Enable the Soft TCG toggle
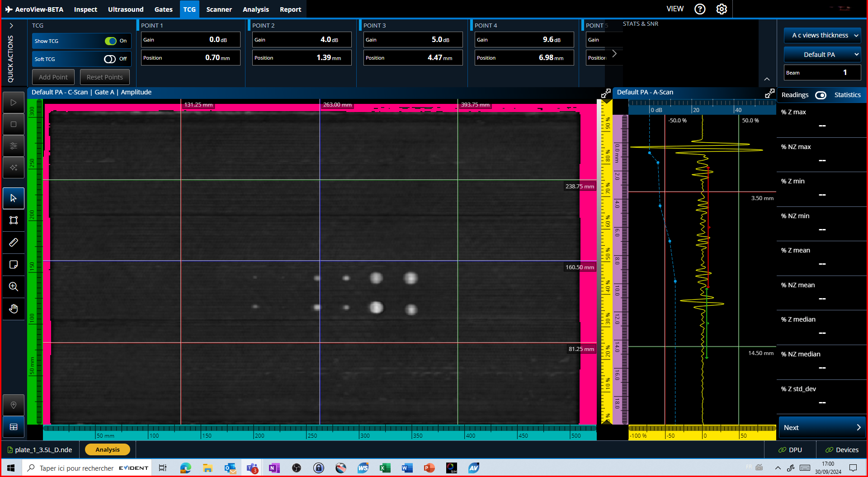 [x=110, y=59]
